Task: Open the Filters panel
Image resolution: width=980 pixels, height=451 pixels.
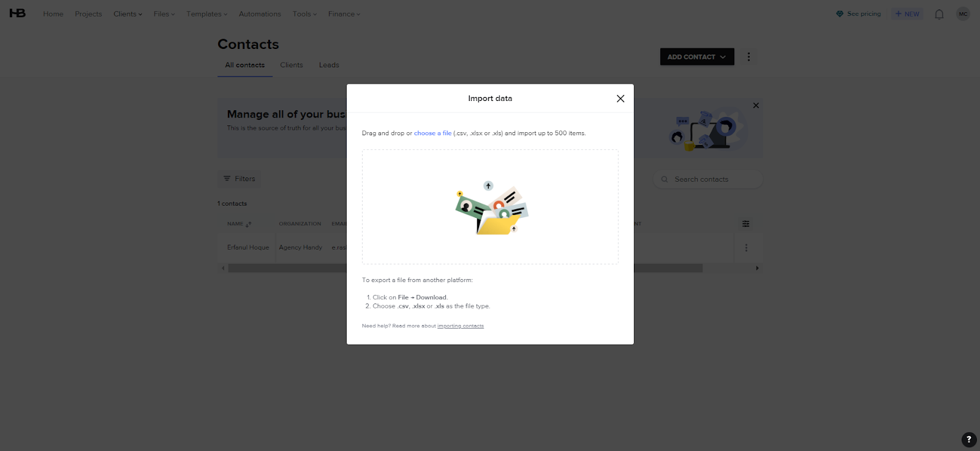Action: pyautogui.click(x=239, y=178)
